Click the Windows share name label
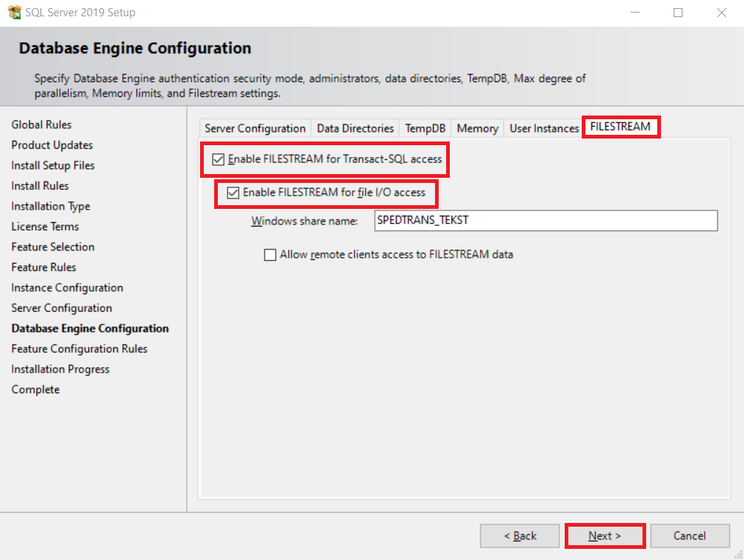The image size is (744, 560). [305, 221]
